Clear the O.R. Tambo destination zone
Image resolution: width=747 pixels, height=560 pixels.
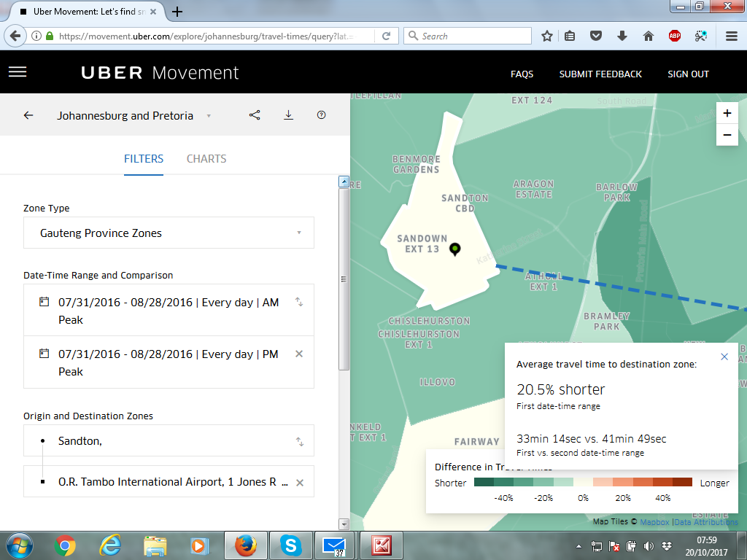click(299, 482)
